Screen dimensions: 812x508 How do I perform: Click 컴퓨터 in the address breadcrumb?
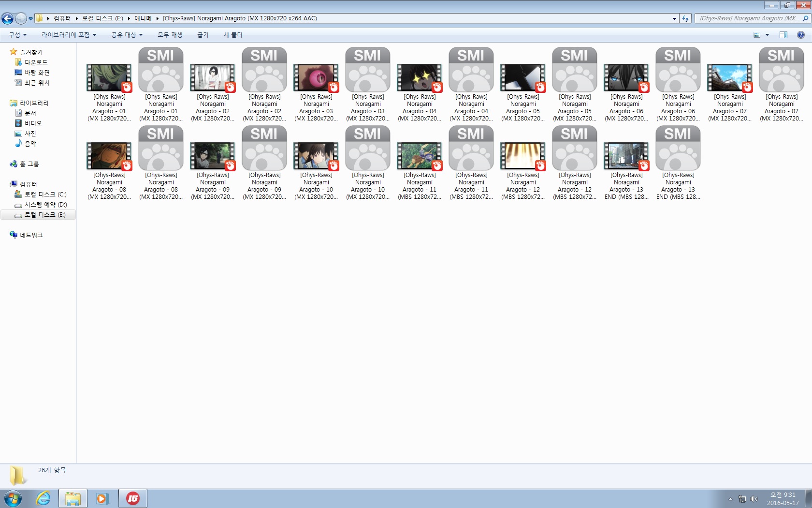point(62,18)
